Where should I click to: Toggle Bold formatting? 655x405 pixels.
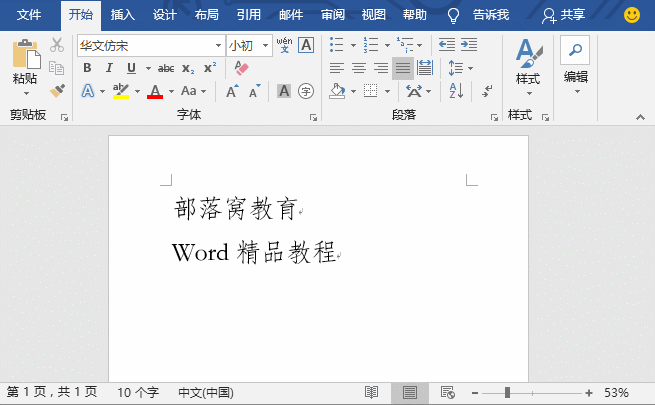tap(87, 68)
